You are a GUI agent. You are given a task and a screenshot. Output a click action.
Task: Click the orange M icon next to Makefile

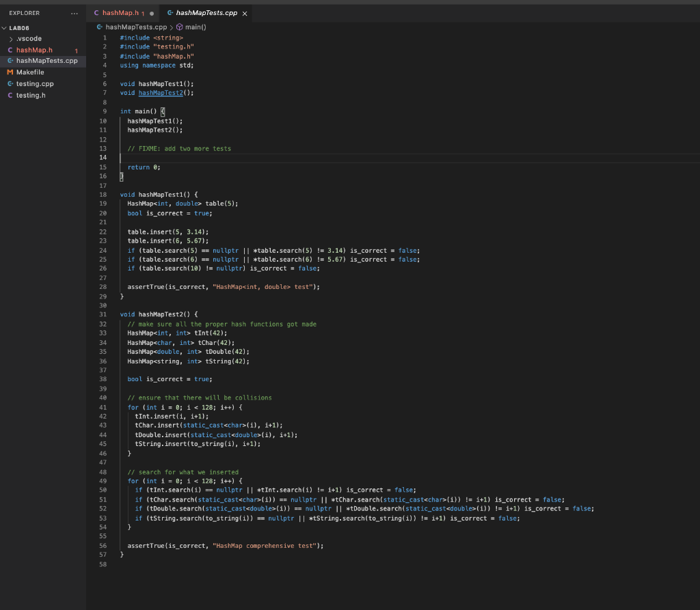(10, 72)
